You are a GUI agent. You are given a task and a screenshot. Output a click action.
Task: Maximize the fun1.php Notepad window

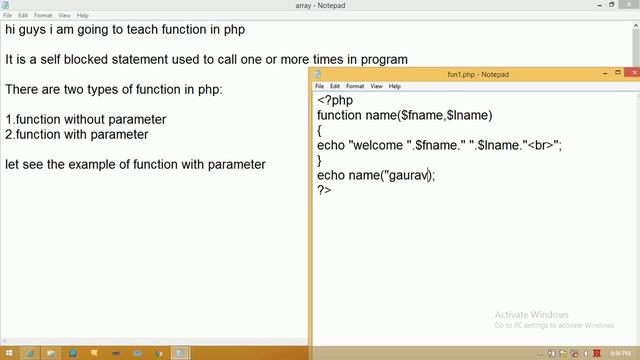(618, 73)
